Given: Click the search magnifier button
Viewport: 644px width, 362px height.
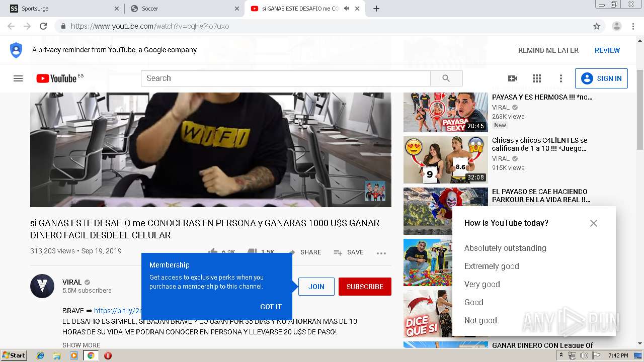Looking at the screenshot, I should pos(446,78).
